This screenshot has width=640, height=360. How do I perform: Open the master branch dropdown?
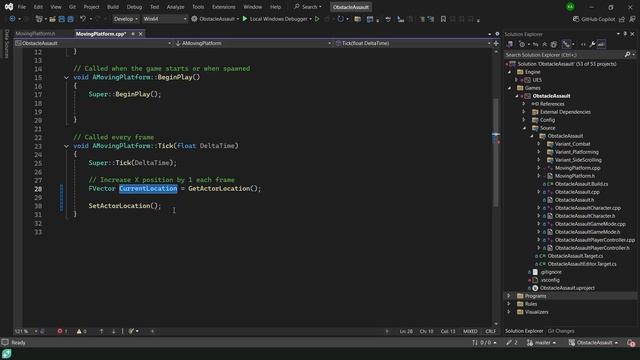point(542,343)
